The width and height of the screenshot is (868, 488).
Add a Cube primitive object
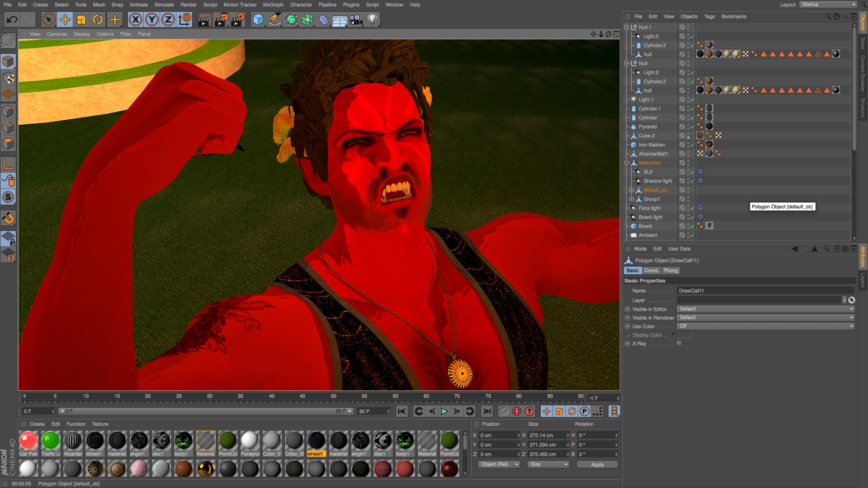tap(258, 19)
